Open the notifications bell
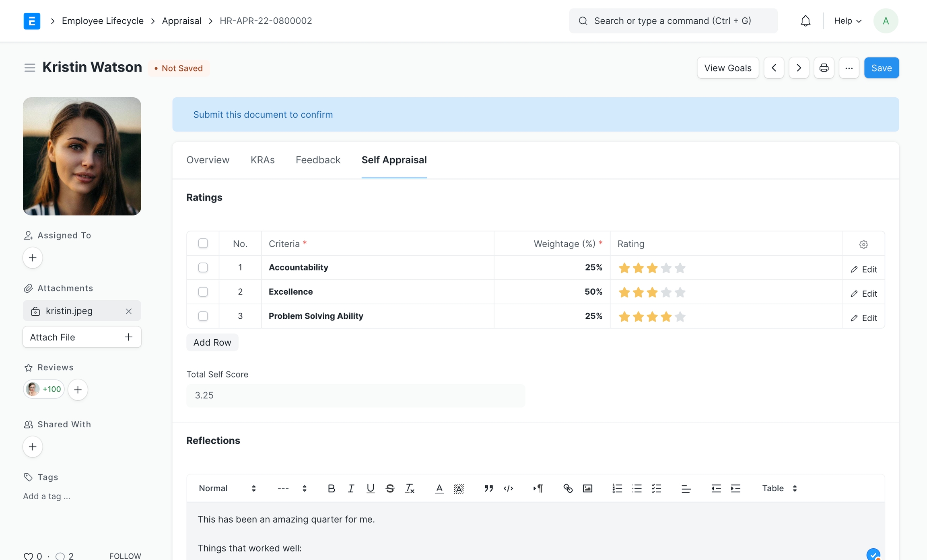Viewport: 927px width, 560px height. (x=805, y=21)
